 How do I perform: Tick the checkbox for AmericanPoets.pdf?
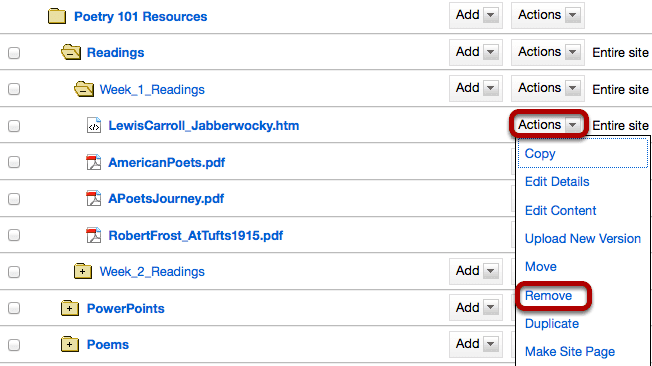(14, 162)
